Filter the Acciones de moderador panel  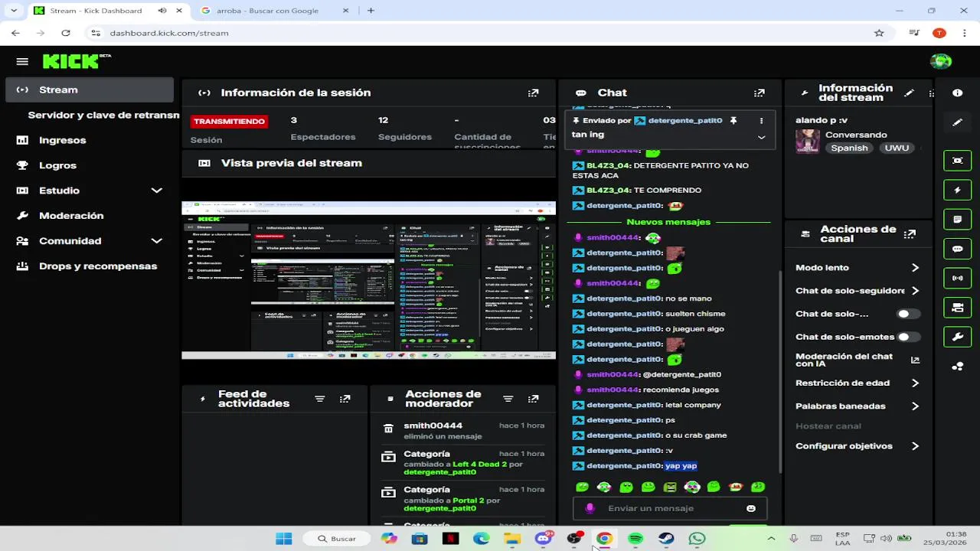(x=508, y=399)
